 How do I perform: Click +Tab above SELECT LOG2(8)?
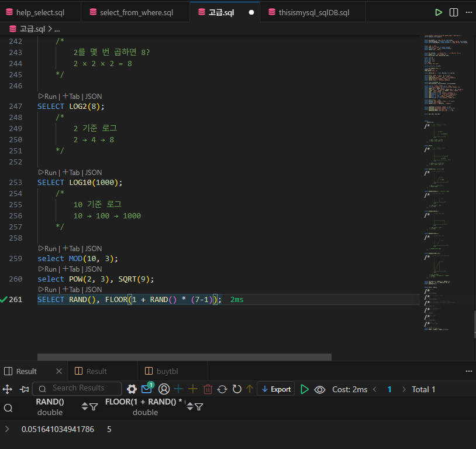[x=71, y=97]
